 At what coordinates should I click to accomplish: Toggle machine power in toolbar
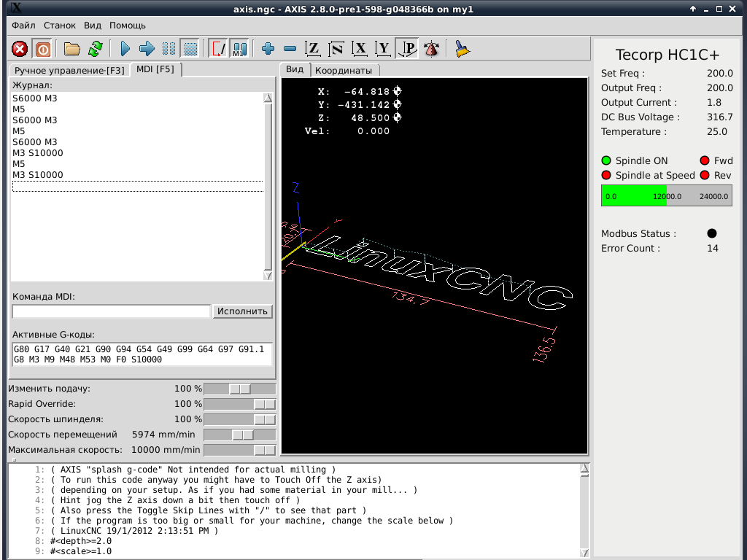tap(43, 49)
